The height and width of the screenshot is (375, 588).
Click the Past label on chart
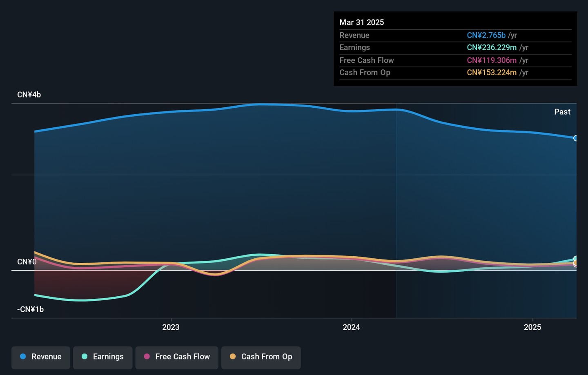pyautogui.click(x=562, y=112)
